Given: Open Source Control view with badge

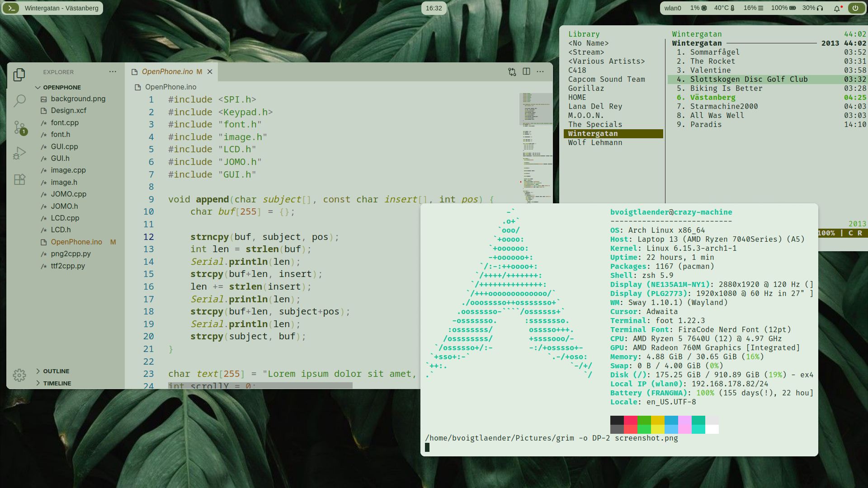Looking at the screenshot, I should 19,127.
